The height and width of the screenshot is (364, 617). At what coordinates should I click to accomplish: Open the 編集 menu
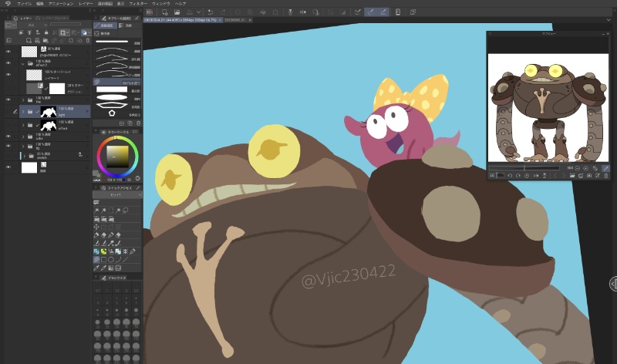point(40,4)
